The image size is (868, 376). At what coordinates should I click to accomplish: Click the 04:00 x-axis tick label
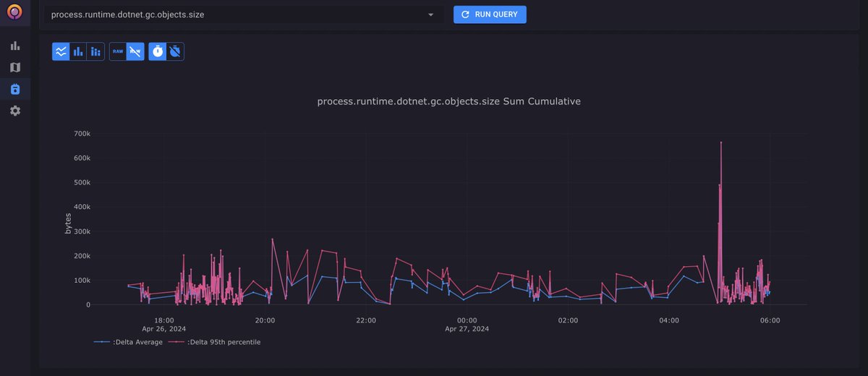click(669, 320)
